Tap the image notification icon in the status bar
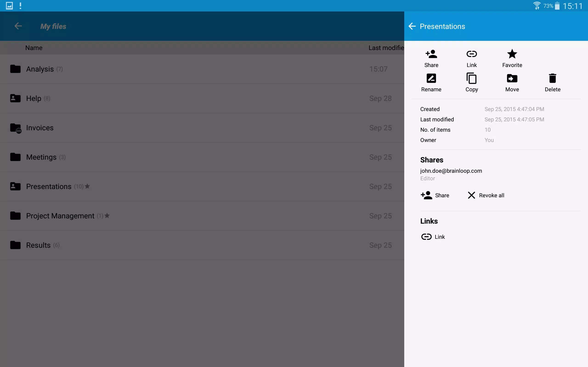This screenshot has width=588, height=367. [x=9, y=6]
